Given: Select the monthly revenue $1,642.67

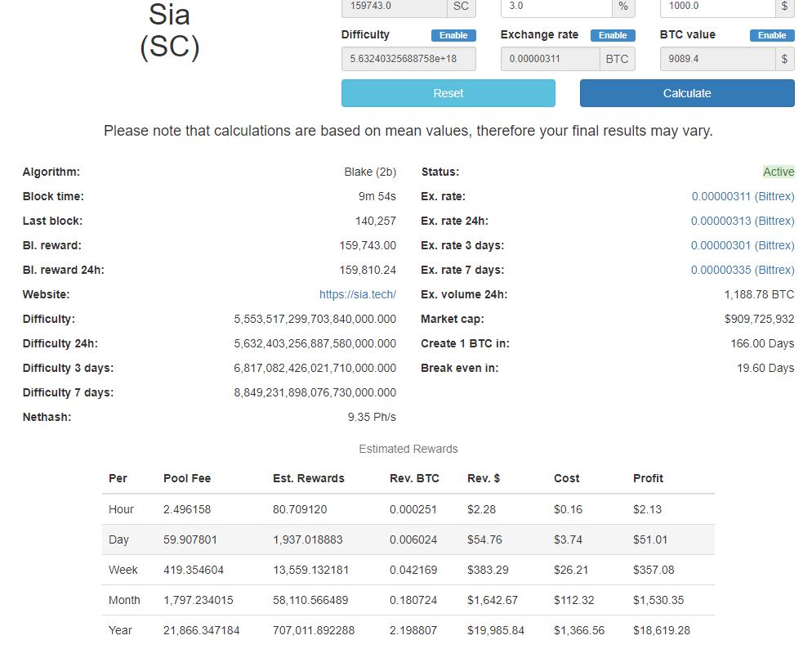Looking at the screenshot, I should 493,600.
